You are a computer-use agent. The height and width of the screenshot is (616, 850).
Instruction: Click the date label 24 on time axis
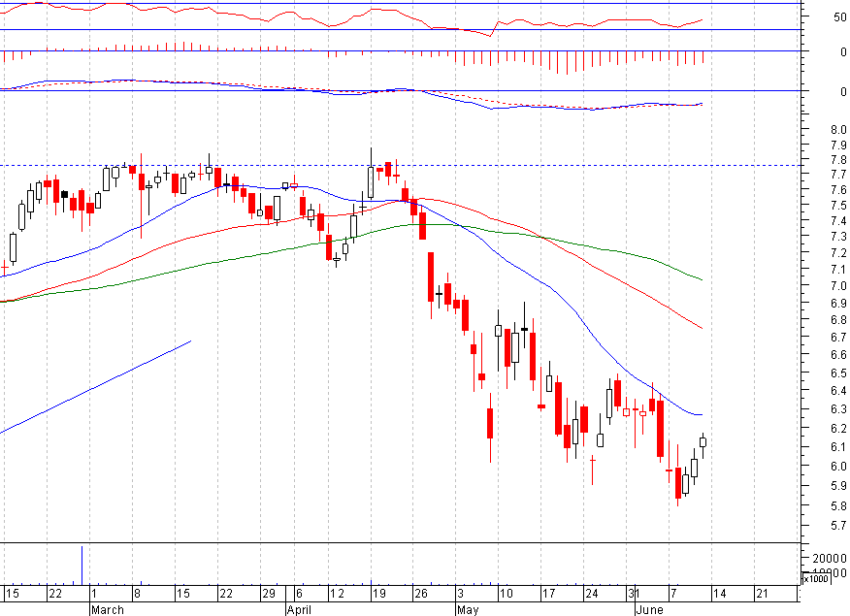[592, 594]
